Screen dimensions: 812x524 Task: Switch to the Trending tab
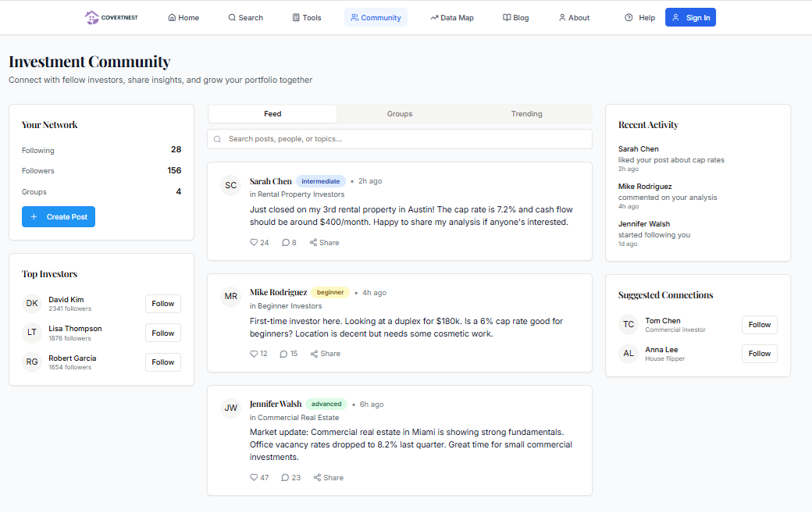(x=527, y=114)
